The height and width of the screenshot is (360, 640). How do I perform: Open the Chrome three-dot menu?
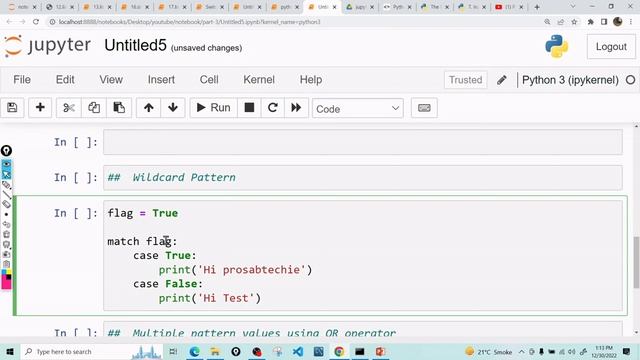point(631,22)
